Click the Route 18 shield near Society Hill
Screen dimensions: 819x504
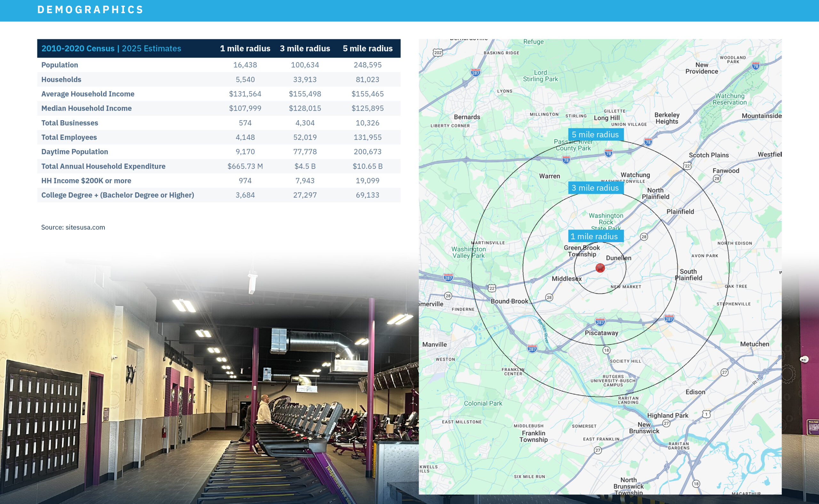(606, 350)
